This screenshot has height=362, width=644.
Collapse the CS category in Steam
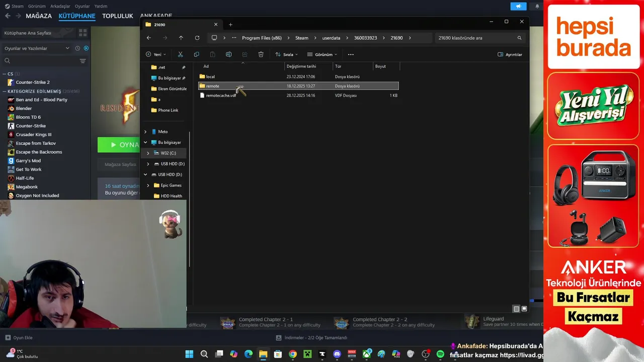pos(4,74)
